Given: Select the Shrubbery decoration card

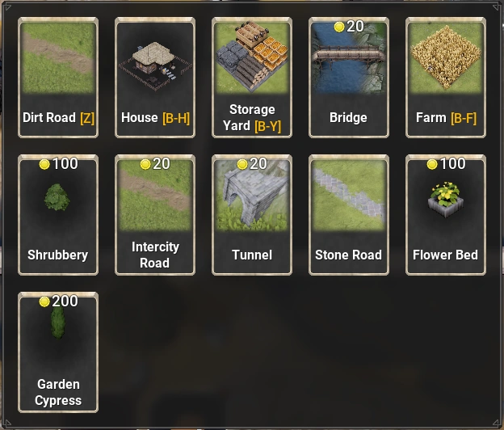Looking at the screenshot, I should click(x=58, y=215).
